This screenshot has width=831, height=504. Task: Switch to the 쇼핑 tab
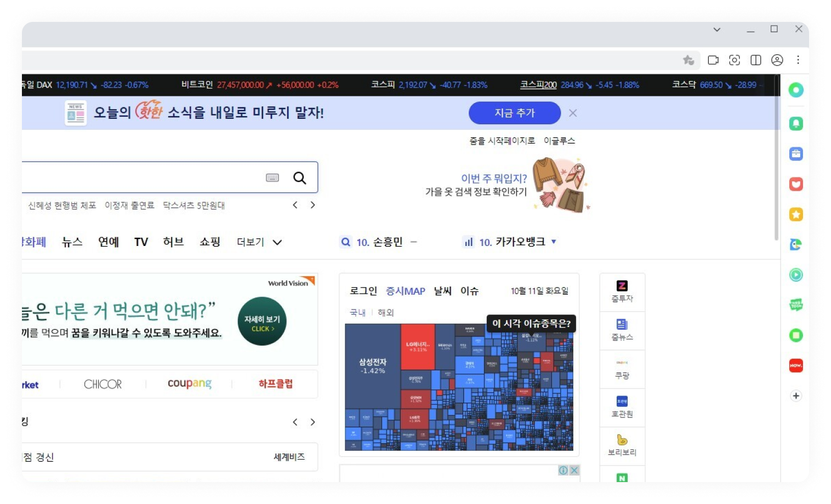coord(210,242)
